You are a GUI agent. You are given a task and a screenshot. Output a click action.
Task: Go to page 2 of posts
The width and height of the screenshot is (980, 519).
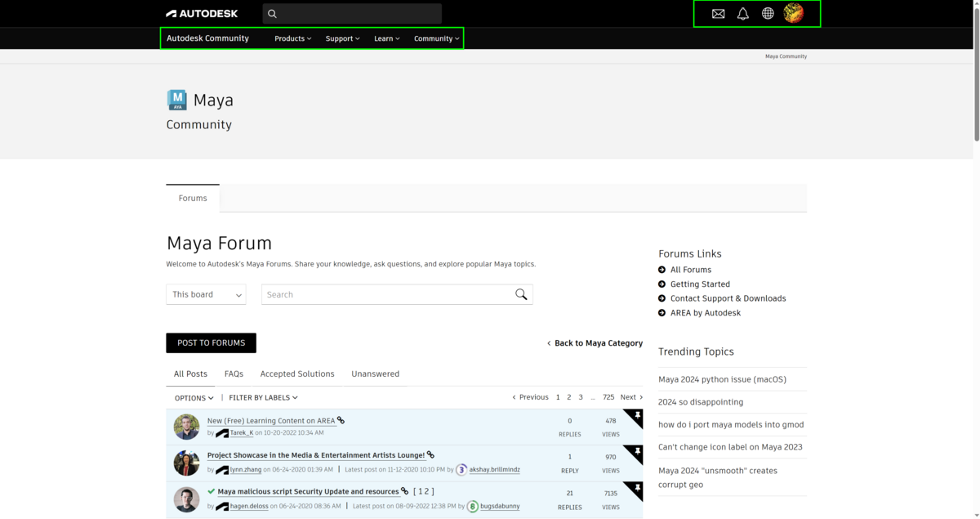[569, 397]
